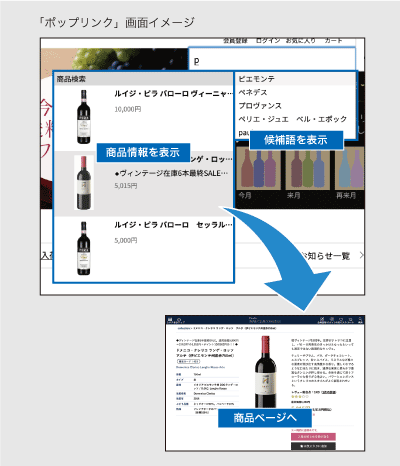Image resolution: width=400 pixels, height=466 pixels.
Task: Click the breadcrumb link on the product page
Action: (x=184, y=328)
